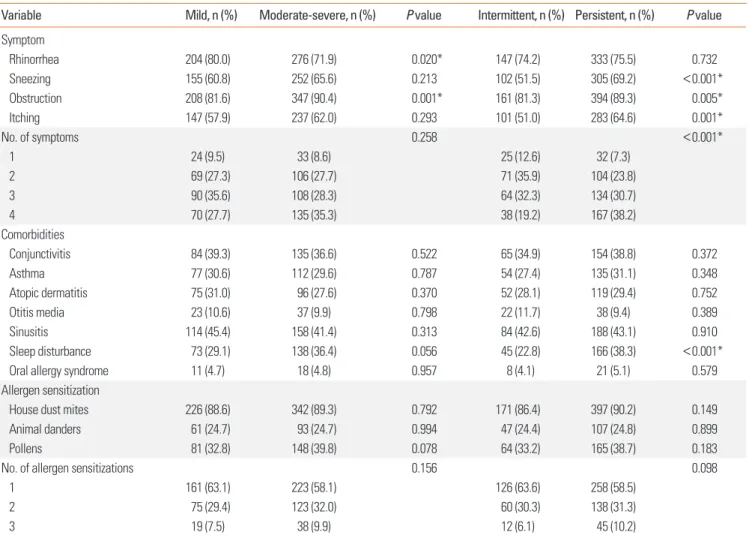Viewport: 749px width, 538px height.
Task: Click the P value '0.020*'
Action: click(x=427, y=59)
